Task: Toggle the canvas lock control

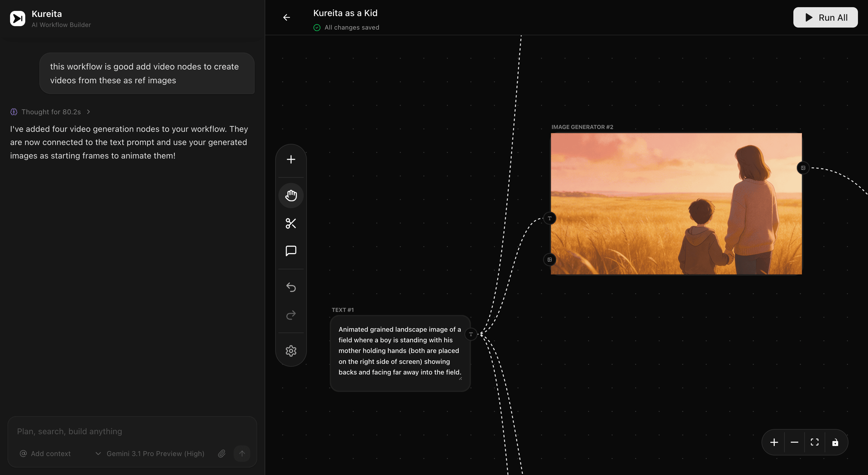Action: pos(835,442)
